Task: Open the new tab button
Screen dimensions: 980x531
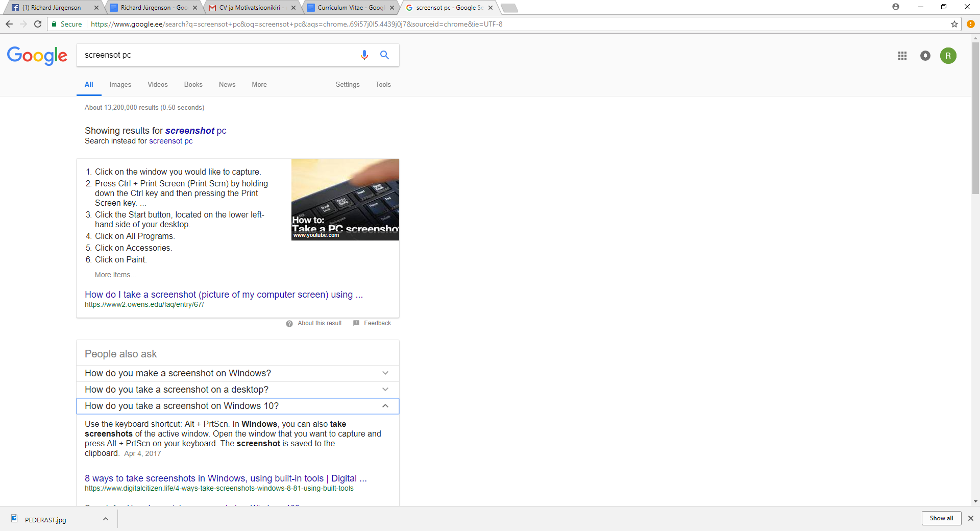Action: click(509, 8)
